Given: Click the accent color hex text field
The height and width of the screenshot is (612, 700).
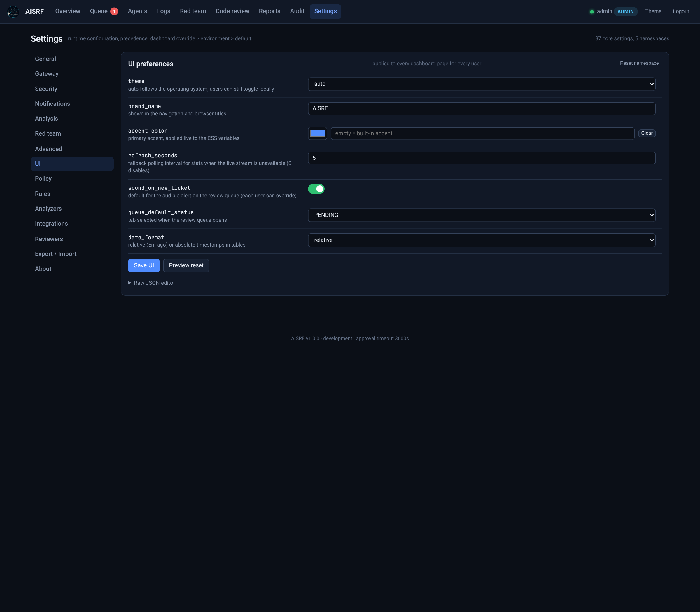Looking at the screenshot, I should click(x=482, y=133).
